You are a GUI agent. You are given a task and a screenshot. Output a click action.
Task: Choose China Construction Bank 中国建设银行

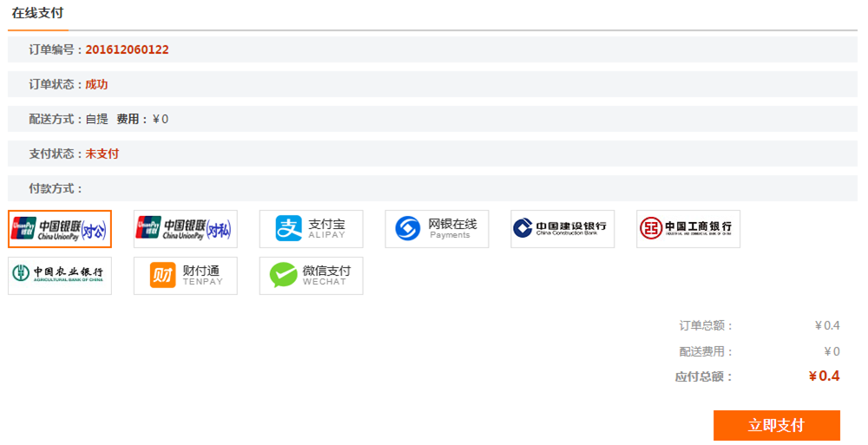(562, 229)
